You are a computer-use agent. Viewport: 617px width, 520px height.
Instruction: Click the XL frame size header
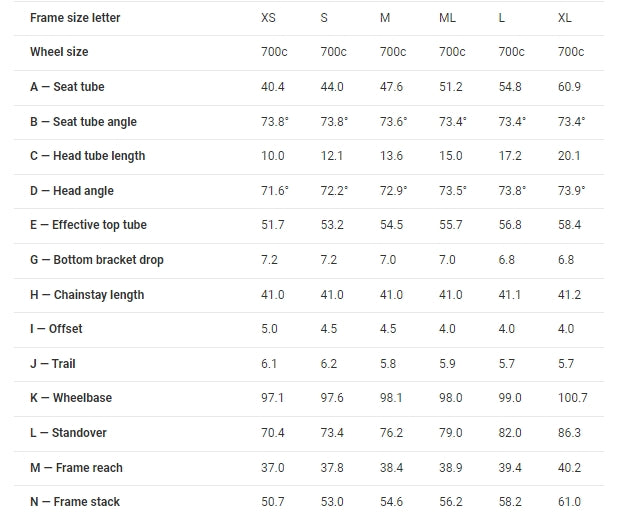(566, 18)
